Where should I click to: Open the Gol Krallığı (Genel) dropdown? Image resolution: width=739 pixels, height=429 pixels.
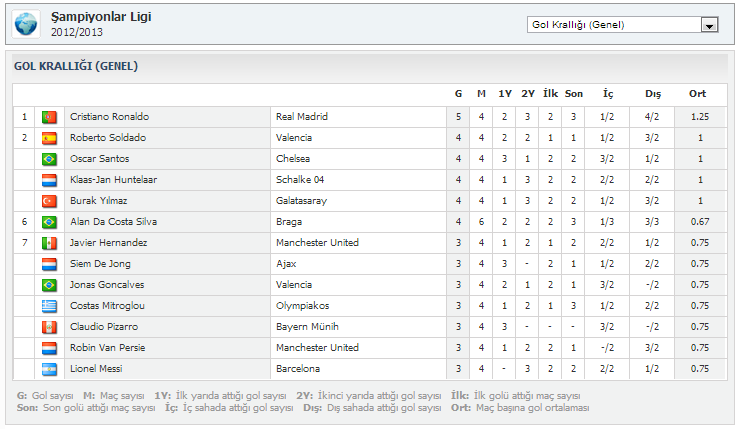tap(613, 25)
